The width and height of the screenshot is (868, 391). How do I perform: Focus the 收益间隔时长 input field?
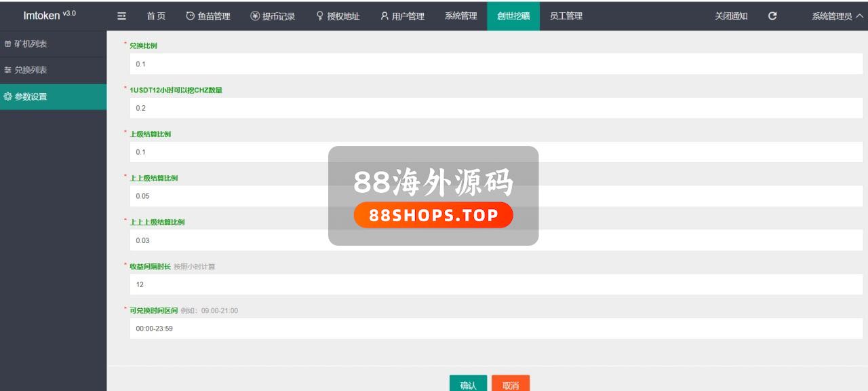[496, 284]
